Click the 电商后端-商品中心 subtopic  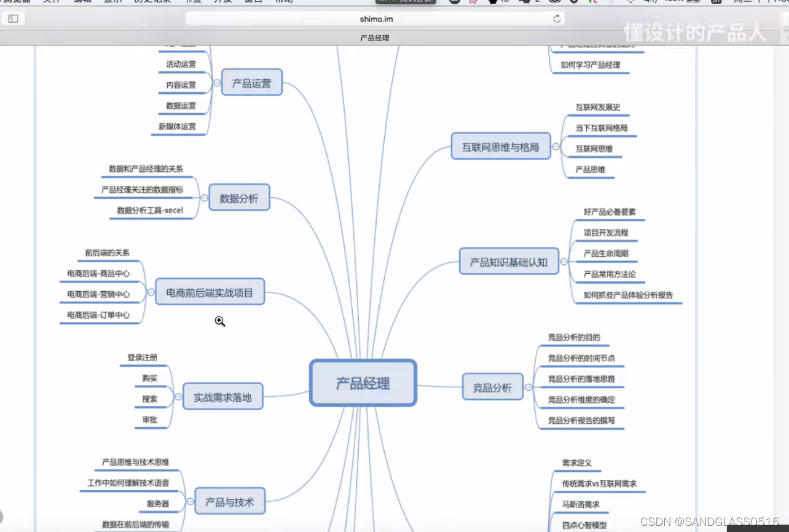click(x=98, y=273)
